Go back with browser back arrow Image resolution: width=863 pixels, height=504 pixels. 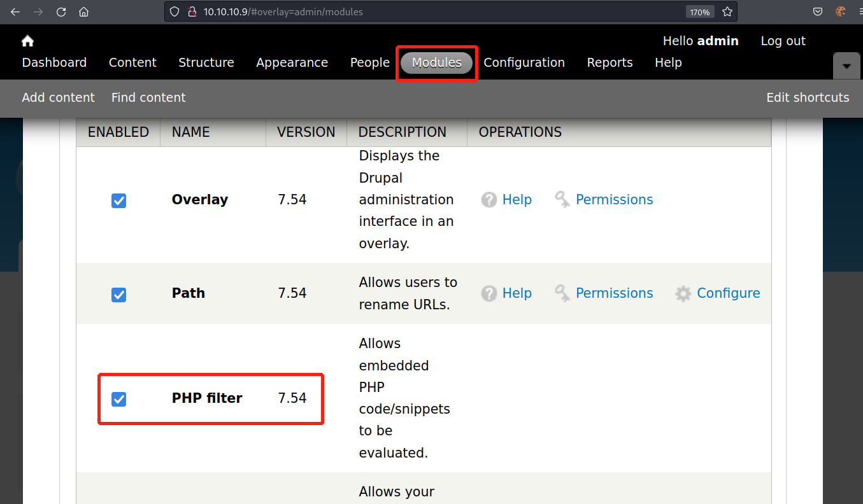pyautogui.click(x=15, y=12)
